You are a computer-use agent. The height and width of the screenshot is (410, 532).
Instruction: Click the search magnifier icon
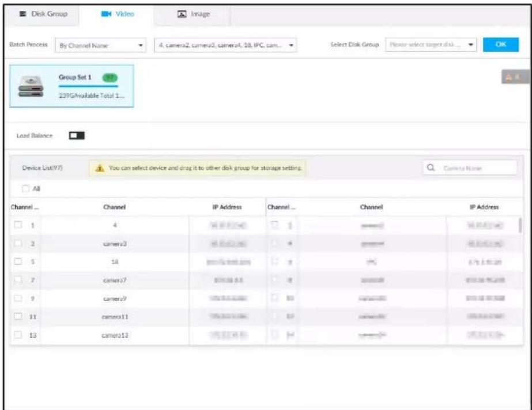pos(431,168)
